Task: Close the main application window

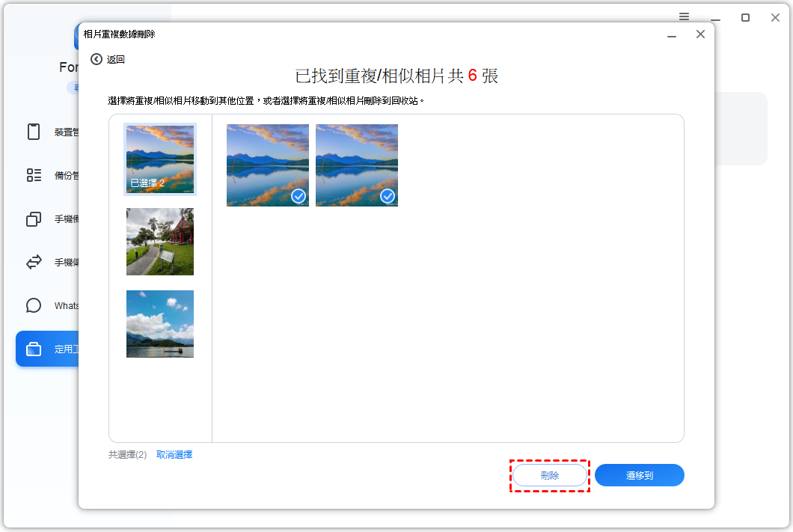Action: click(775, 17)
